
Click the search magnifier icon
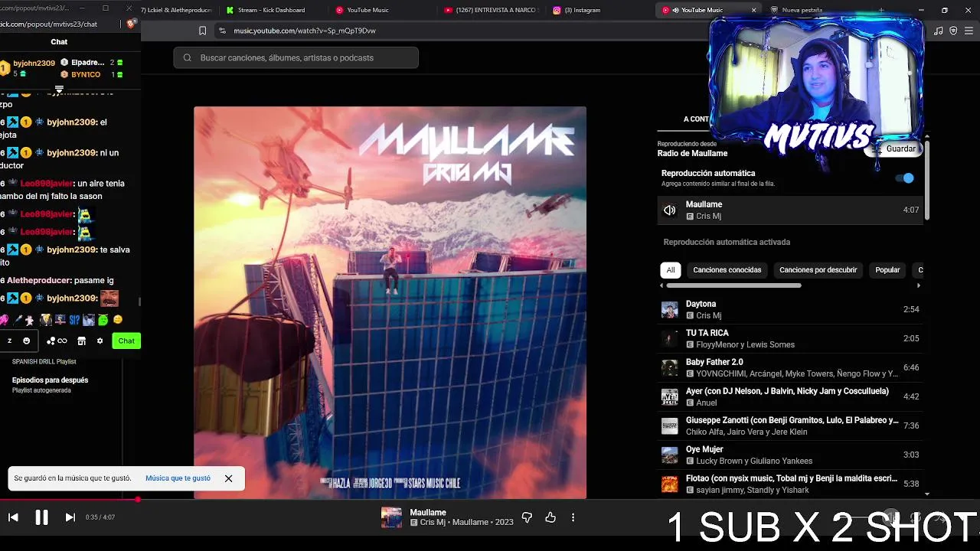click(187, 58)
